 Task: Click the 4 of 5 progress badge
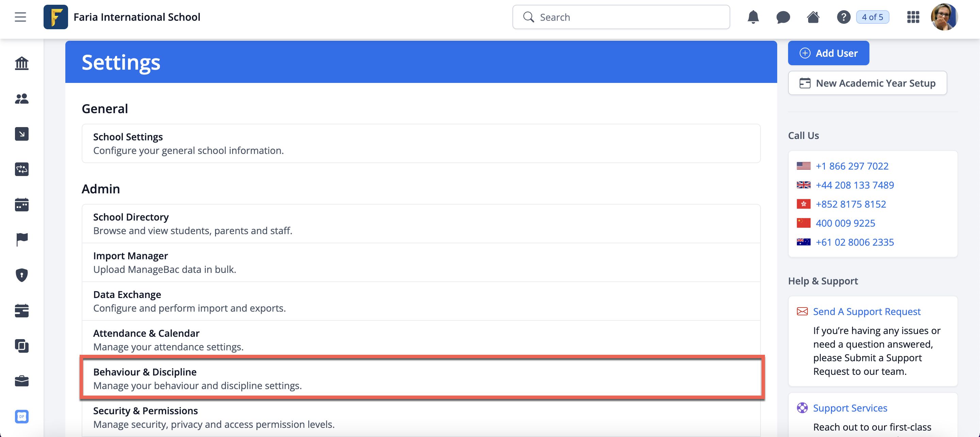coord(872,17)
